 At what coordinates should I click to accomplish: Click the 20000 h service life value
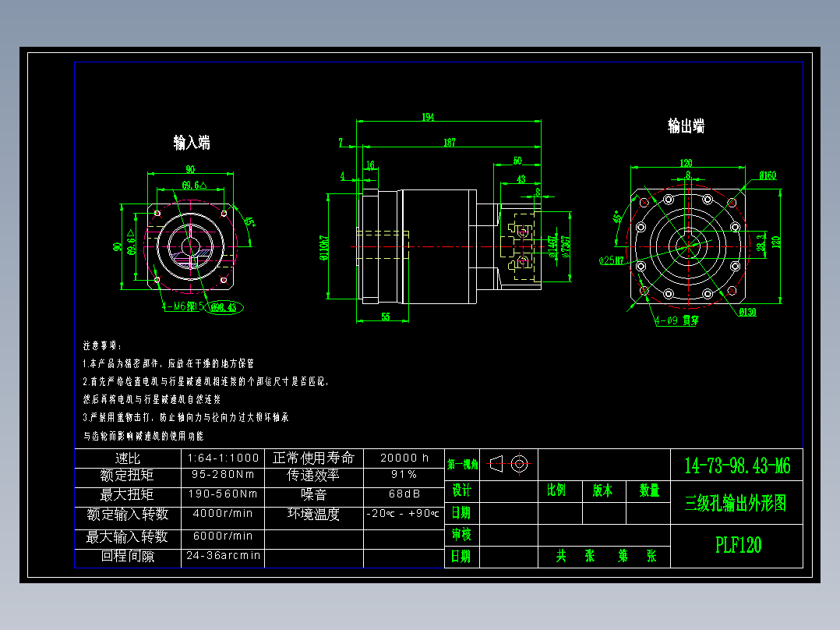pyautogui.click(x=404, y=458)
